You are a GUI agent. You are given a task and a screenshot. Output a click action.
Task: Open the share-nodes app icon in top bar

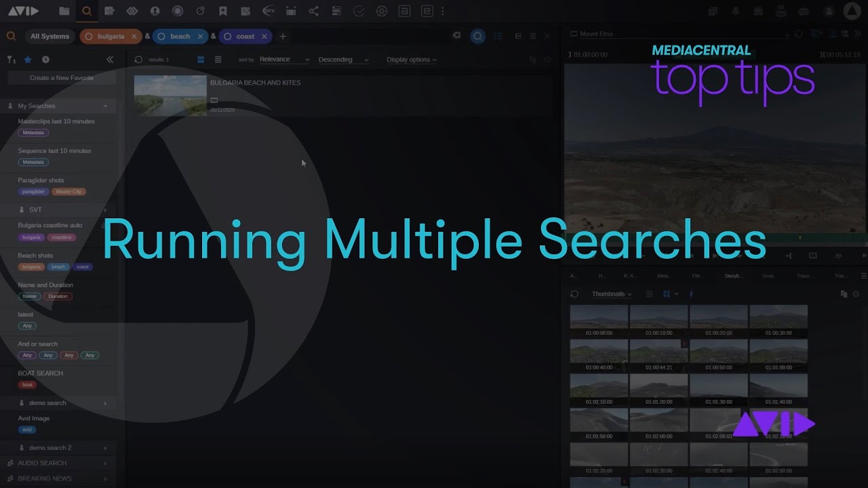313,11
